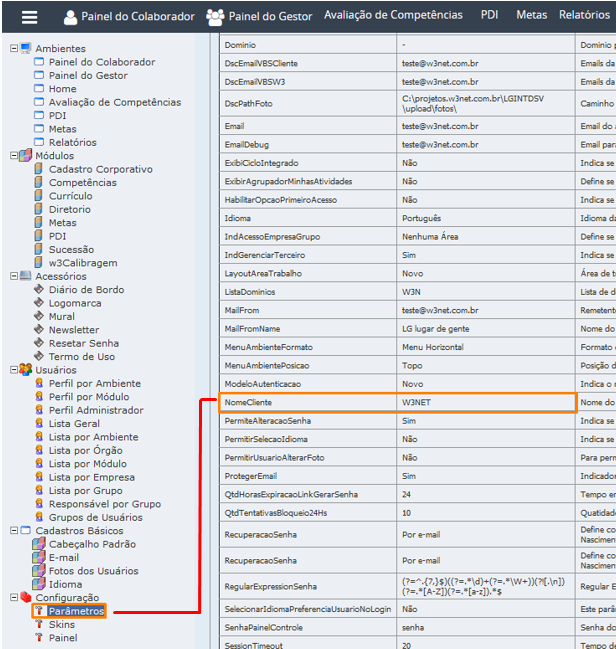Collapse the Configuração tree section

coord(13,598)
